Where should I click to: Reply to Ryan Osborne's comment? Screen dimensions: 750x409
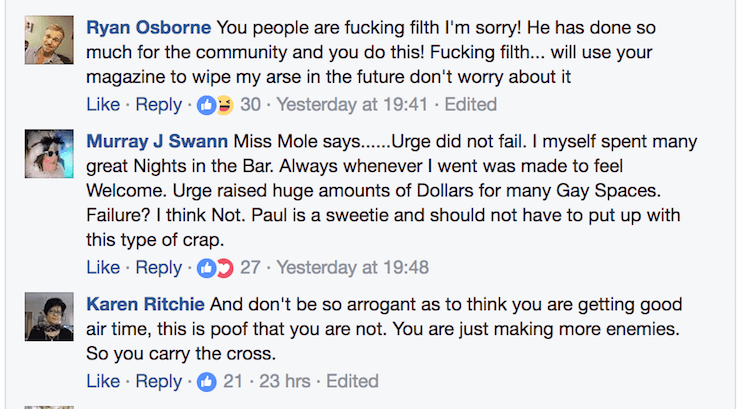click(159, 104)
